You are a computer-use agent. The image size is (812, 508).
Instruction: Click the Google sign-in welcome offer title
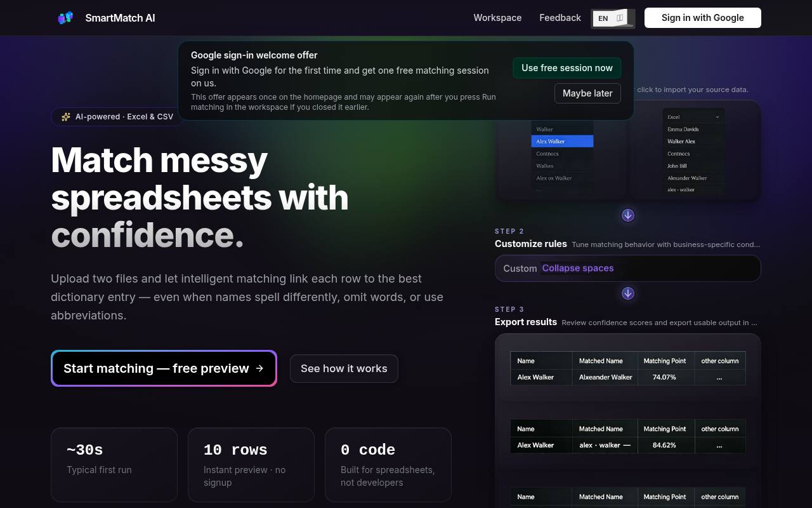click(254, 55)
